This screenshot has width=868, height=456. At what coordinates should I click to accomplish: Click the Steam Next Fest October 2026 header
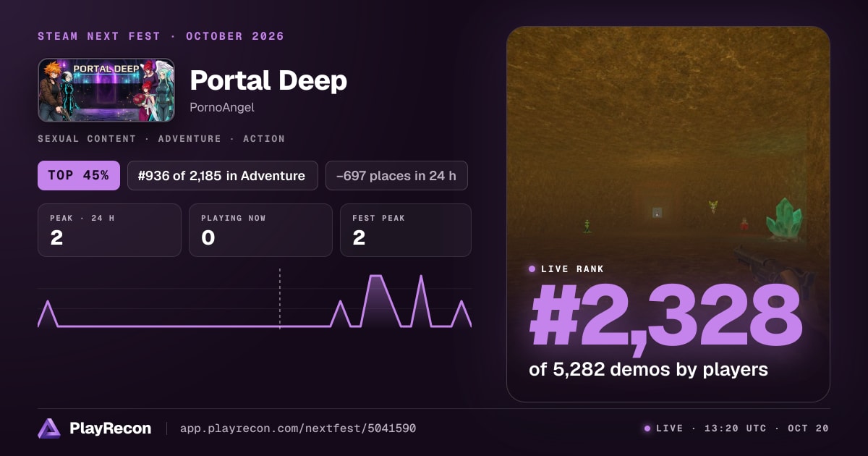click(x=161, y=36)
